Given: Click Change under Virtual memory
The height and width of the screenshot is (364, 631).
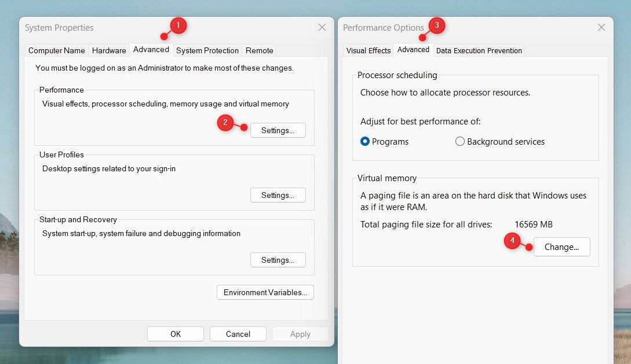Looking at the screenshot, I should click(x=561, y=247).
